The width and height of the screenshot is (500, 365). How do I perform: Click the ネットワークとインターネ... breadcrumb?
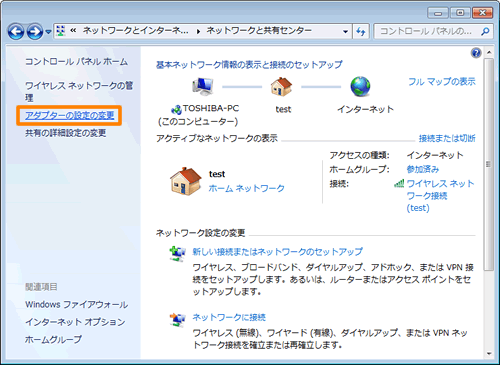click(x=135, y=31)
